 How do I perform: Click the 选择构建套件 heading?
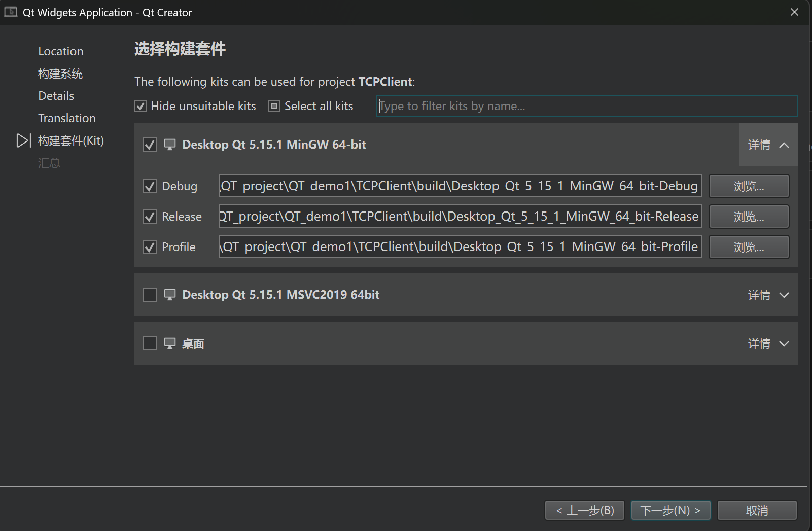click(180, 49)
